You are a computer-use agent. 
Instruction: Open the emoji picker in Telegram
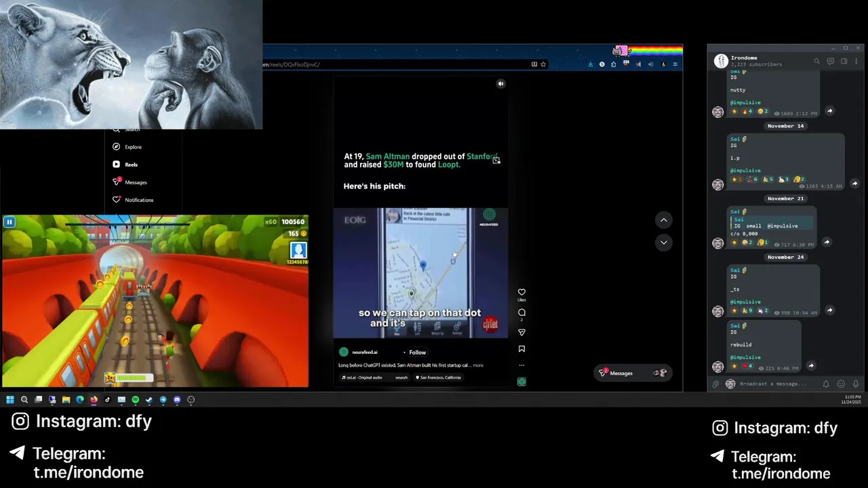(x=841, y=384)
